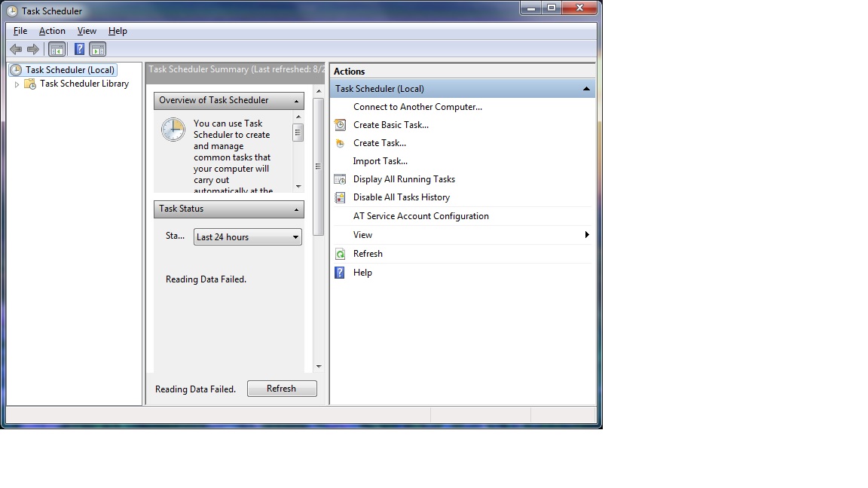Viewport: 868px width, 488px height.
Task: Click the Help icon in Actions pane
Action: 341,273
